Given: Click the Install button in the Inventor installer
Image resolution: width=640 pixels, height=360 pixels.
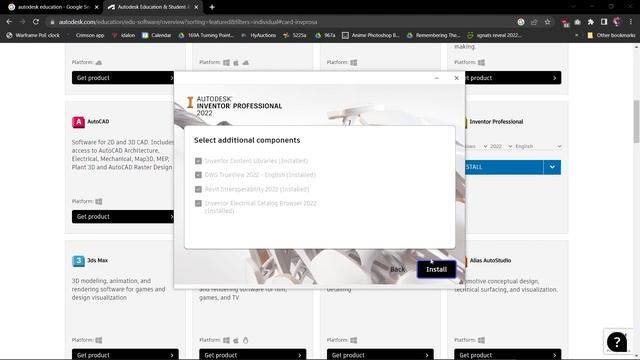Looking at the screenshot, I should [436, 269].
